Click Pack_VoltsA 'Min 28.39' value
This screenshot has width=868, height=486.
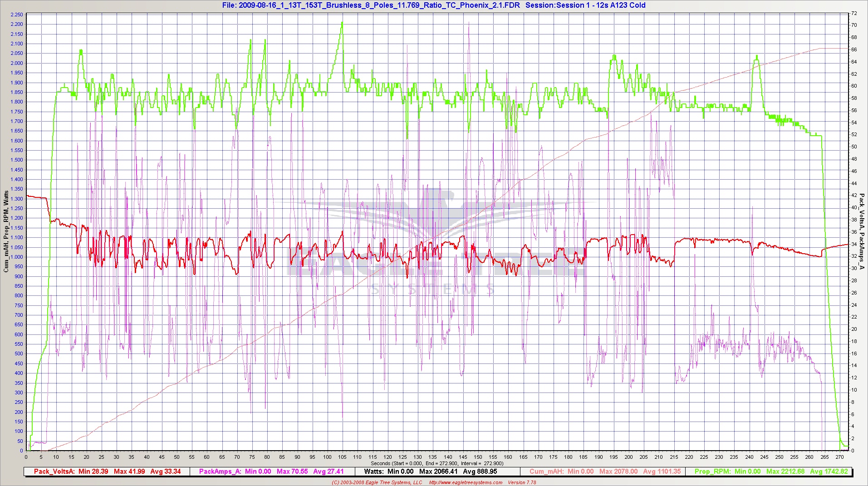[93, 471]
